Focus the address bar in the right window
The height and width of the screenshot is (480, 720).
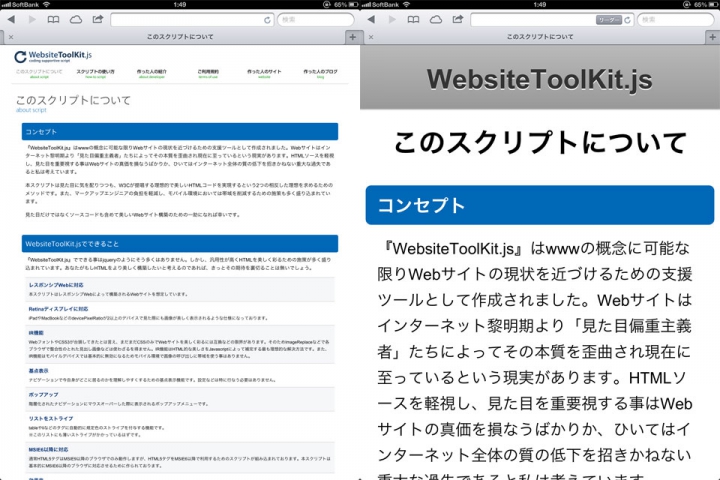point(552,20)
